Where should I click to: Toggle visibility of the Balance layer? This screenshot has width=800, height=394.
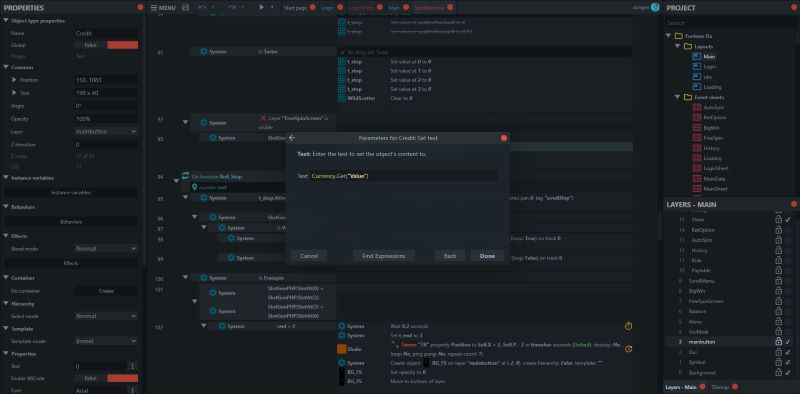pyautogui.click(x=788, y=311)
